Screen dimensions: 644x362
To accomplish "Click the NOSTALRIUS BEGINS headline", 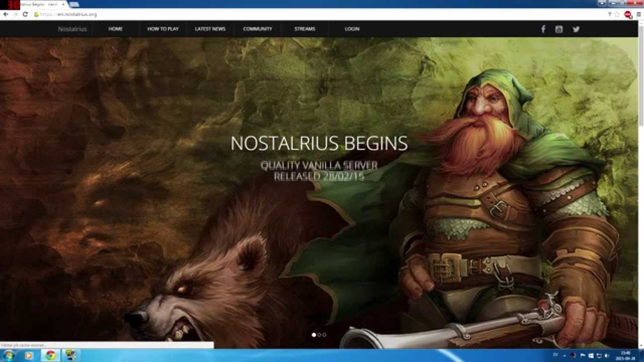I will click(319, 143).
